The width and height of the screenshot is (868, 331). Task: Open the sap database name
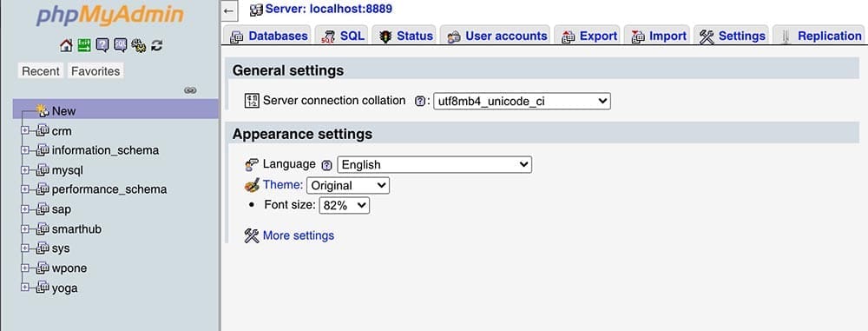point(61,209)
